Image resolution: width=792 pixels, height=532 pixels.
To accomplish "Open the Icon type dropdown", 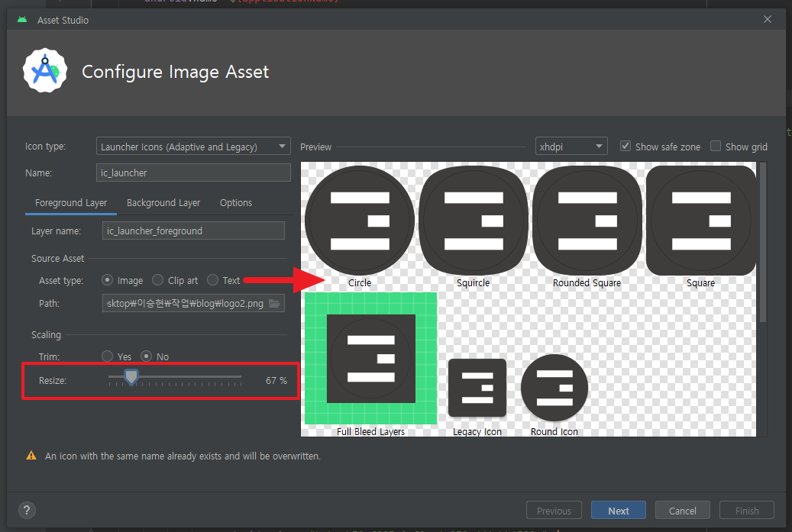I will 193,147.
